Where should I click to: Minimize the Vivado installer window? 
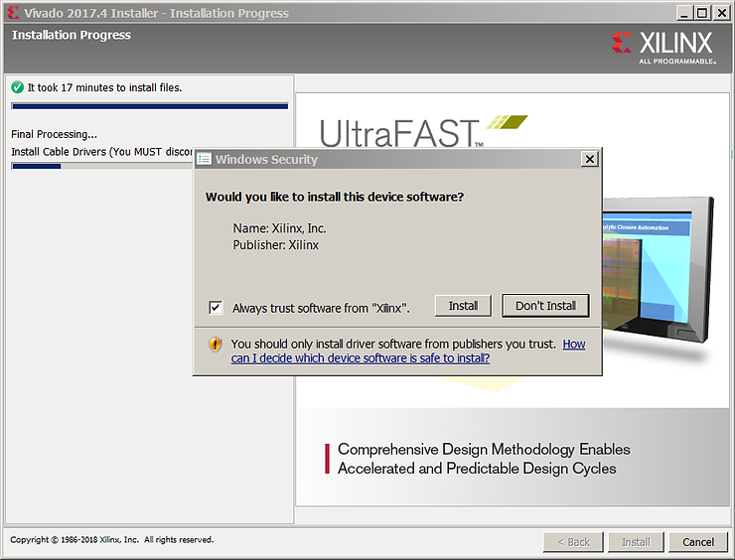[684, 13]
